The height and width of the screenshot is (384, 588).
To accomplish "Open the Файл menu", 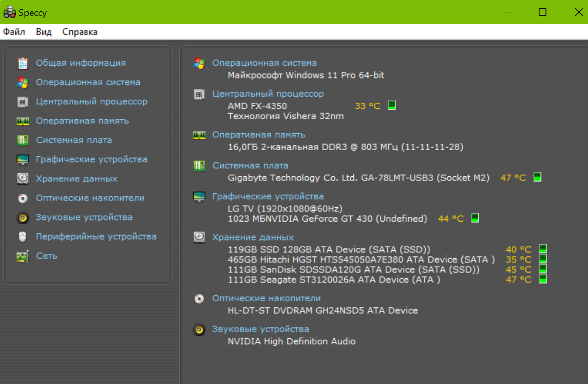I will pos(14,32).
